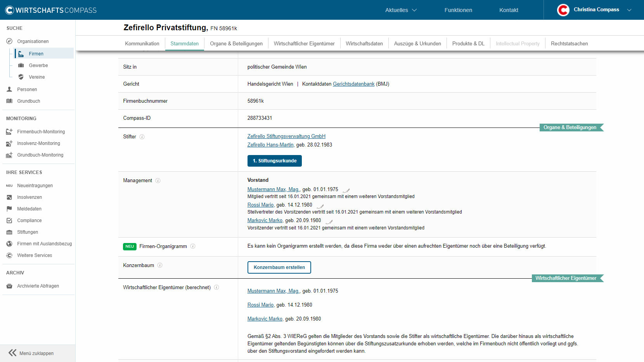Click the Intellectual Property tab

click(x=518, y=44)
